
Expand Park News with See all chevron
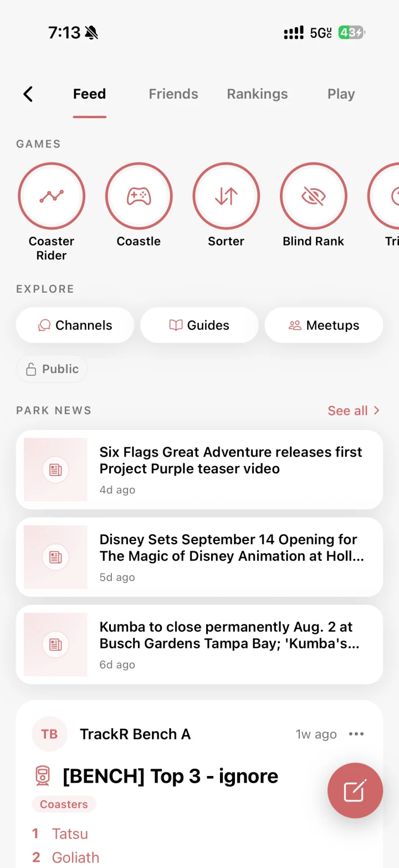pyautogui.click(x=354, y=411)
